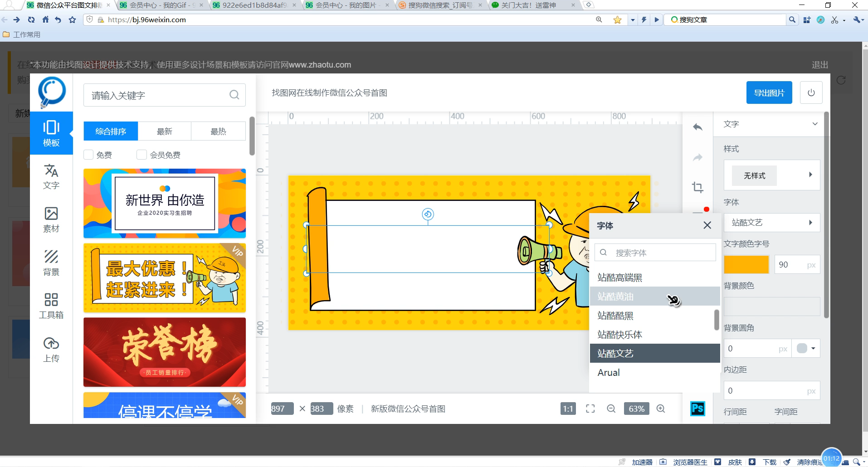Open the 站酷文艺 font dropdown

(x=811, y=222)
